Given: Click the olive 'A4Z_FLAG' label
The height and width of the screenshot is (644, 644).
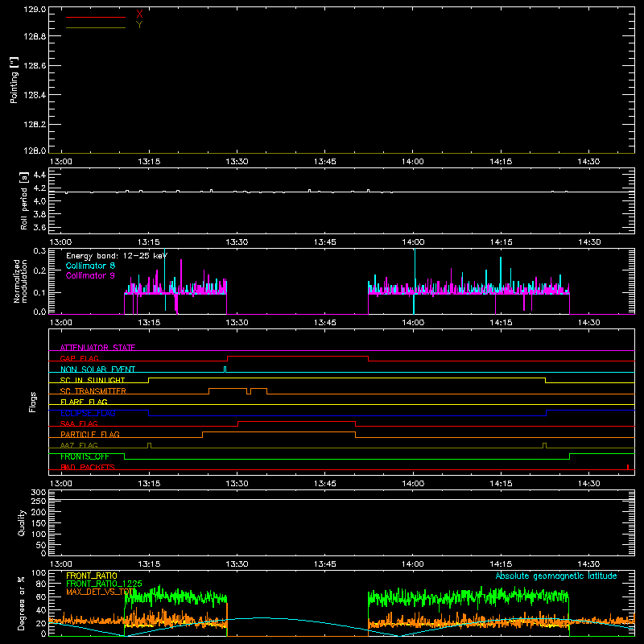Looking at the screenshot, I should click(x=79, y=445).
